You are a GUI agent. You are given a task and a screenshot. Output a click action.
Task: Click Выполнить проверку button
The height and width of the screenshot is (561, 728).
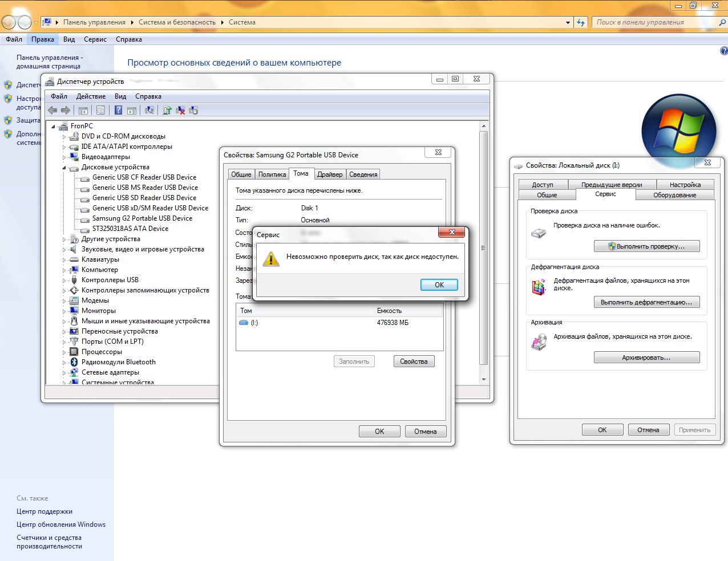pos(647,246)
